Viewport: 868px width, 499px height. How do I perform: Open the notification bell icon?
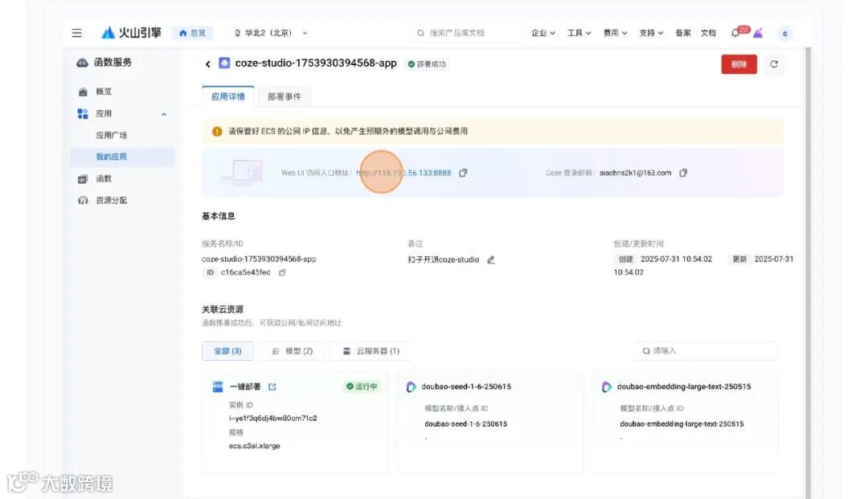coord(735,33)
